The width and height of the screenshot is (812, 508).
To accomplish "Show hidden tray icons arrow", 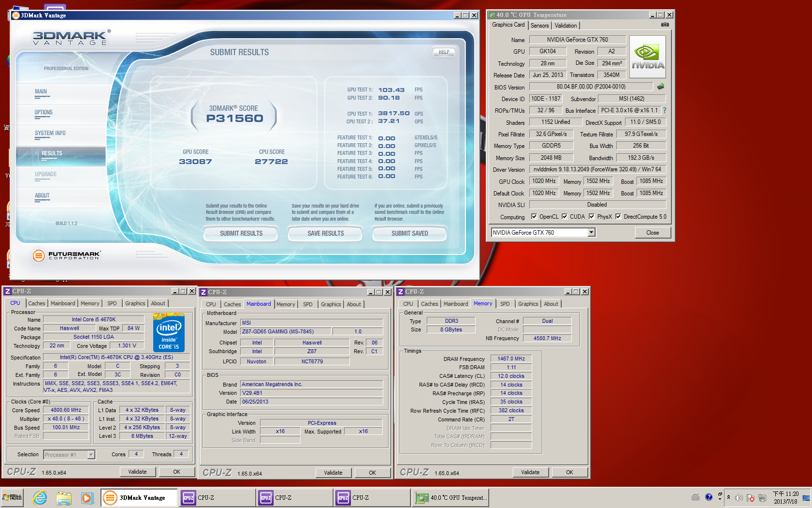I will pyautogui.click(x=728, y=497).
